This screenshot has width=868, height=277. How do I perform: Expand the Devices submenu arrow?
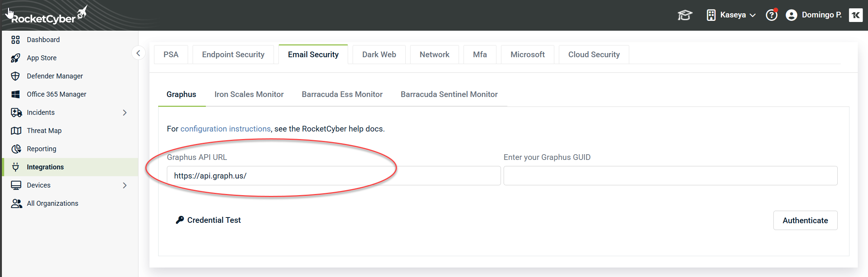click(125, 185)
